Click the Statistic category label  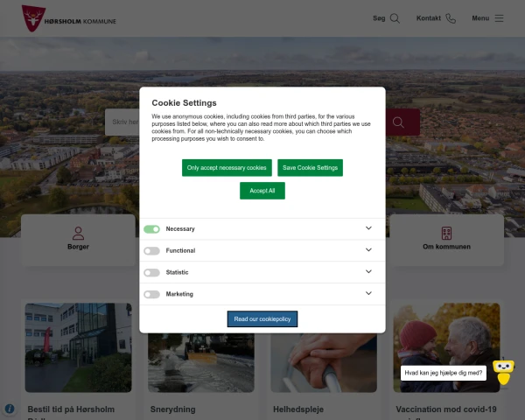(177, 273)
